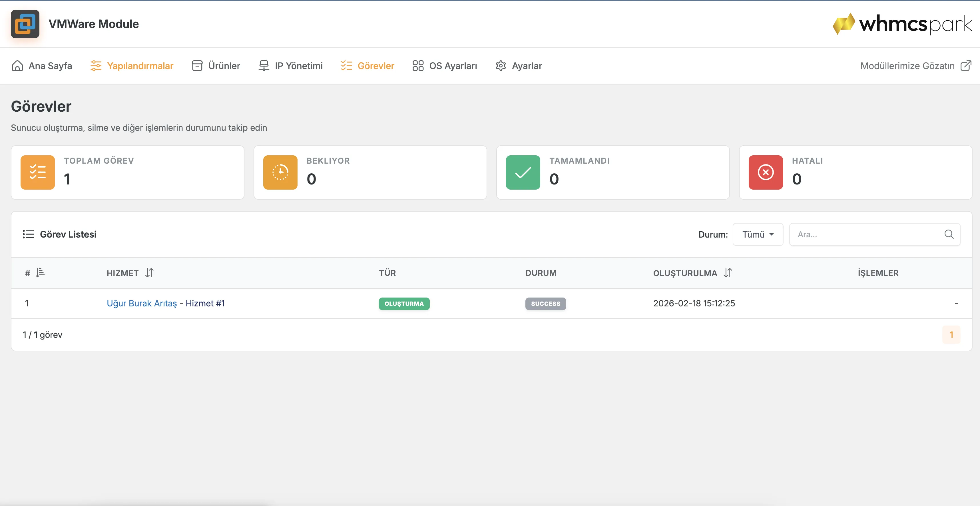The image size is (980, 506).
Task: Click the OS Ayarları grid icon
Action: (418, 66)
